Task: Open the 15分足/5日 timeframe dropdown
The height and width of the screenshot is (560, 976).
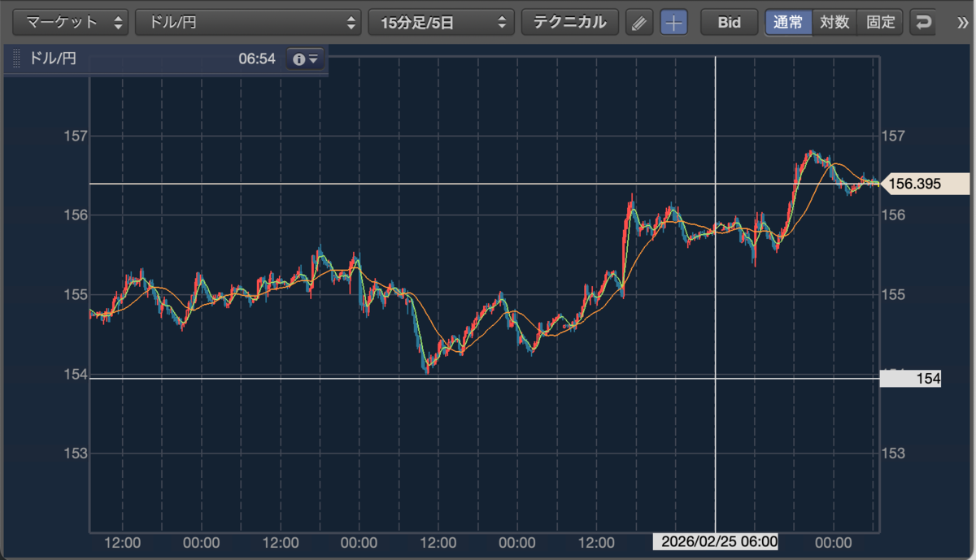Action: 442,23
